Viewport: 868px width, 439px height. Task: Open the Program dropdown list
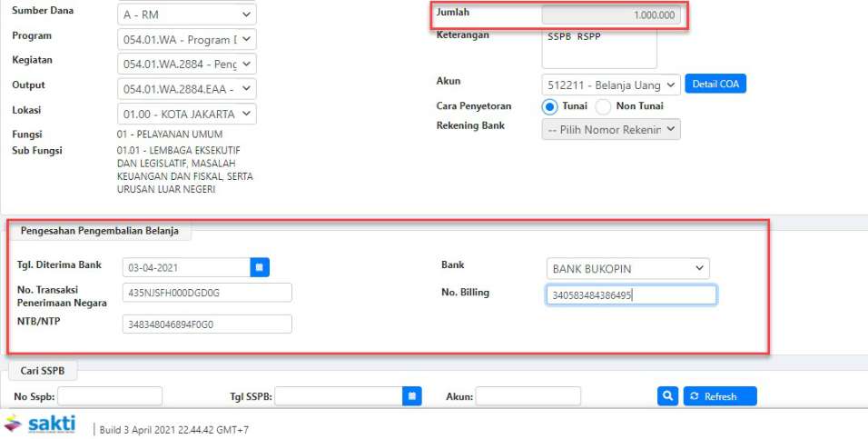point(187,39)
